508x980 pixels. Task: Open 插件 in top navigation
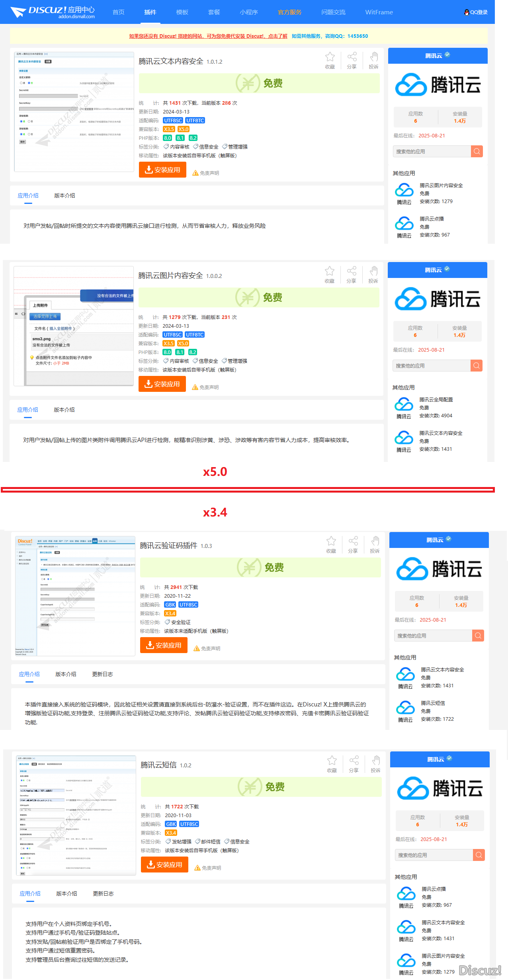pyautogui.click(x=150, y=12)
